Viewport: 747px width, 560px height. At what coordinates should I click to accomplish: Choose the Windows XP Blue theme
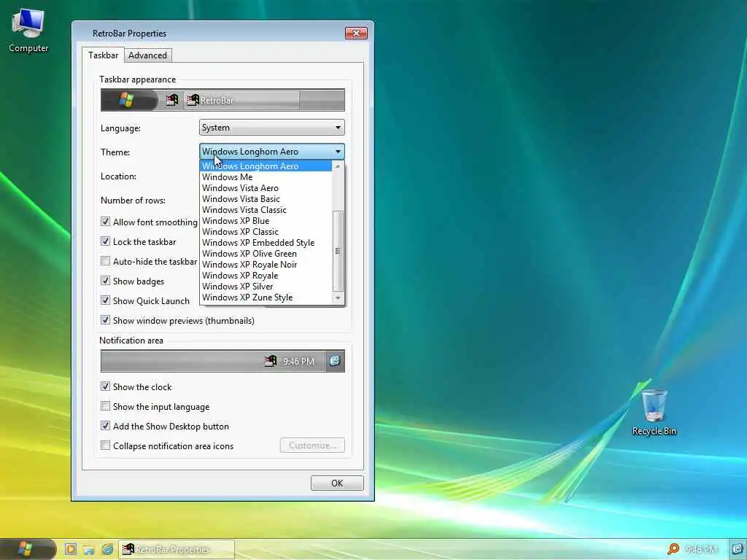click(266, 221)
